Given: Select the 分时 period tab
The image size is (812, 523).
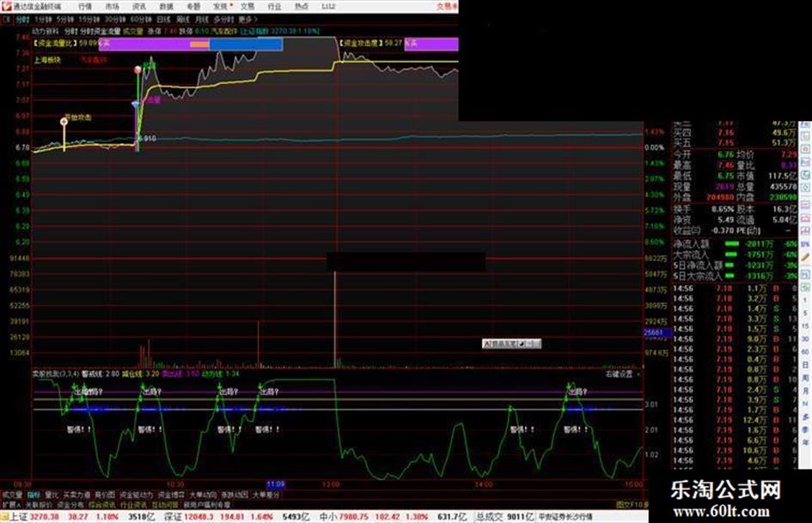Looking at the screenshot, I should click(22, 20).
